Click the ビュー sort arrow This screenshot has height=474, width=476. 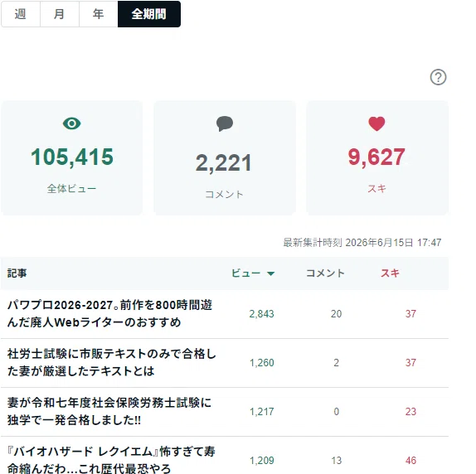click(271, 273)
